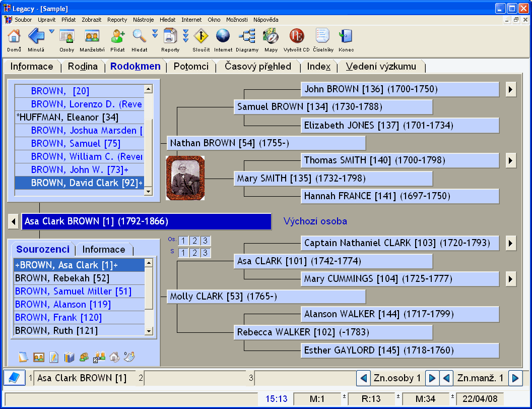
Task: Open the Diagramy charts icon
Action: pyautogui.click(x=247, y=37)
